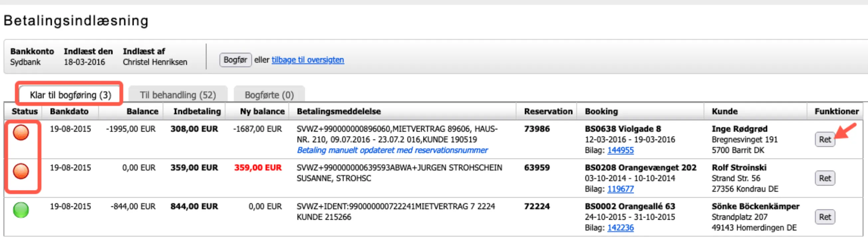Select the red status indicator highlighted by the box
This screenshot has width=868, height=245.
tap(21, 133)
